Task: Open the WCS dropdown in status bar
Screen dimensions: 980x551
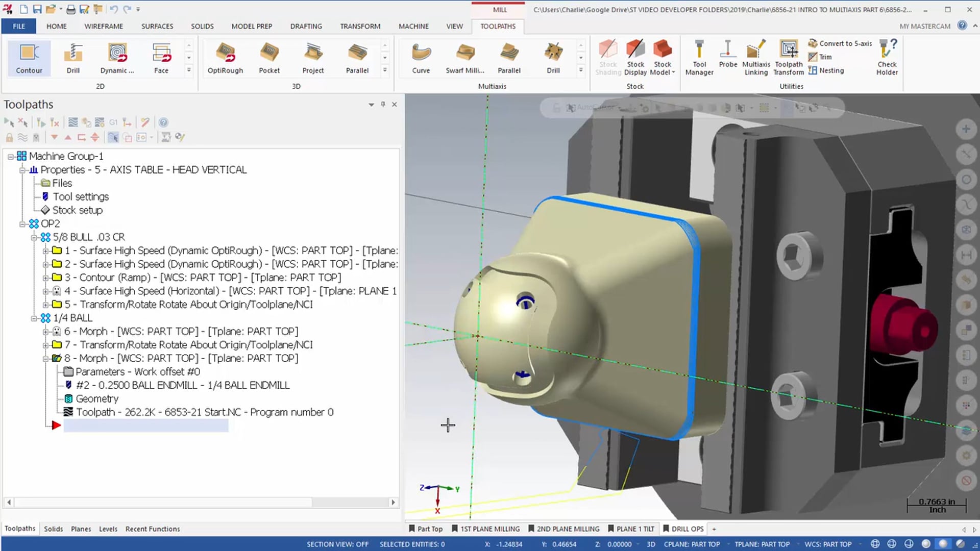Action: 861,544
